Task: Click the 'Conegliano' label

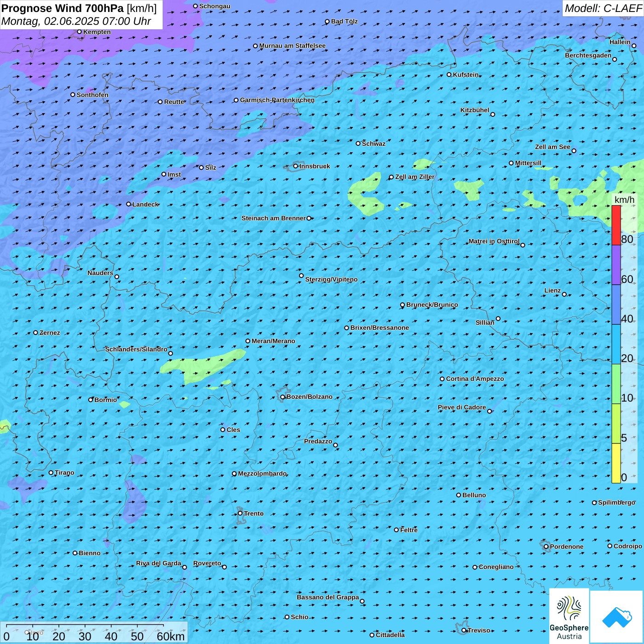Action: pyautogui.click(x=496, y=567)
